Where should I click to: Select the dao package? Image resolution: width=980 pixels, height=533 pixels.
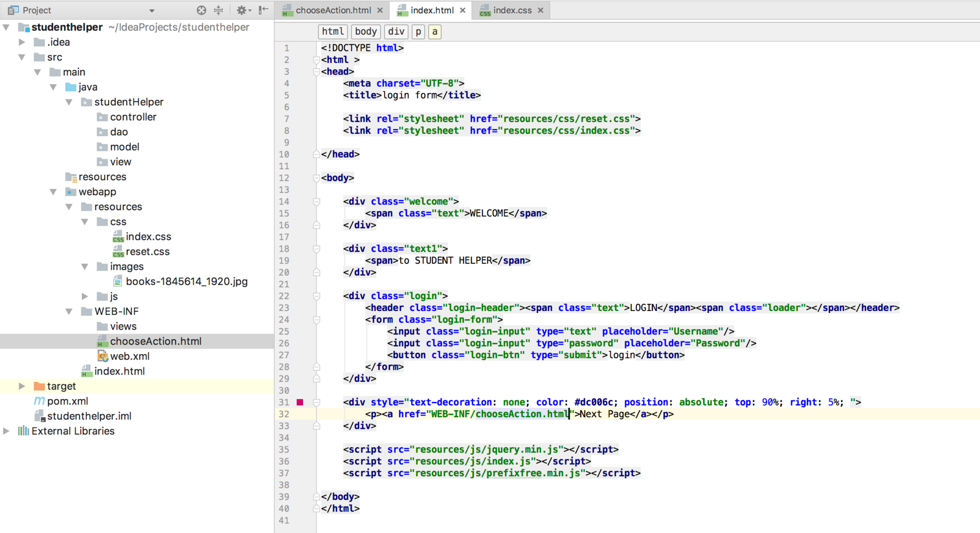coord(119,132)
